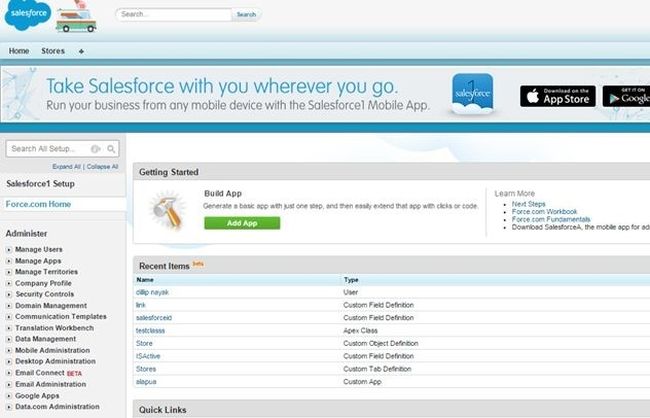
Task: Expand the Mobile Administration arrow
Action: click(9, 351)
